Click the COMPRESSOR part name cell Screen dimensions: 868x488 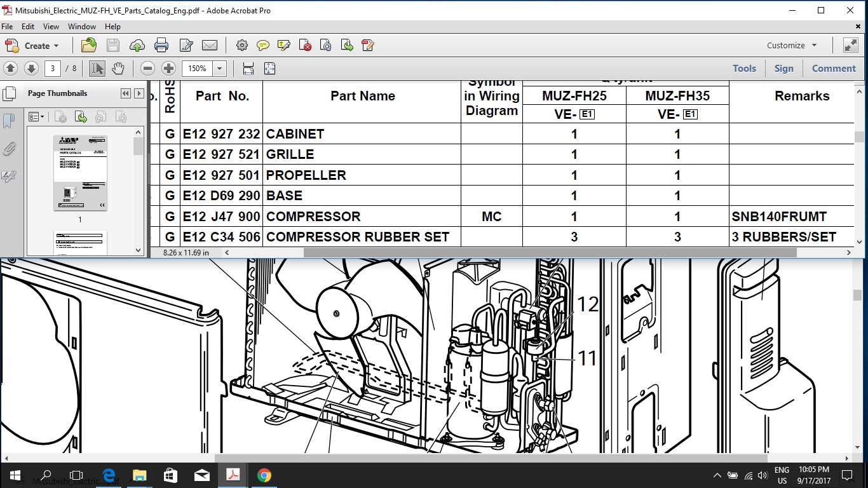click(362, 216)
